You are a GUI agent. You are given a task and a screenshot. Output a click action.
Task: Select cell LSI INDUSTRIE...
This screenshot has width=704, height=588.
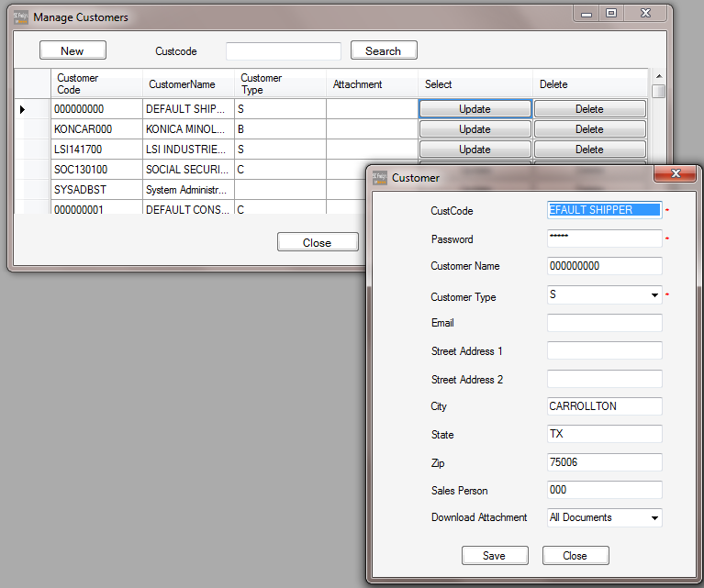click(188, 150)
